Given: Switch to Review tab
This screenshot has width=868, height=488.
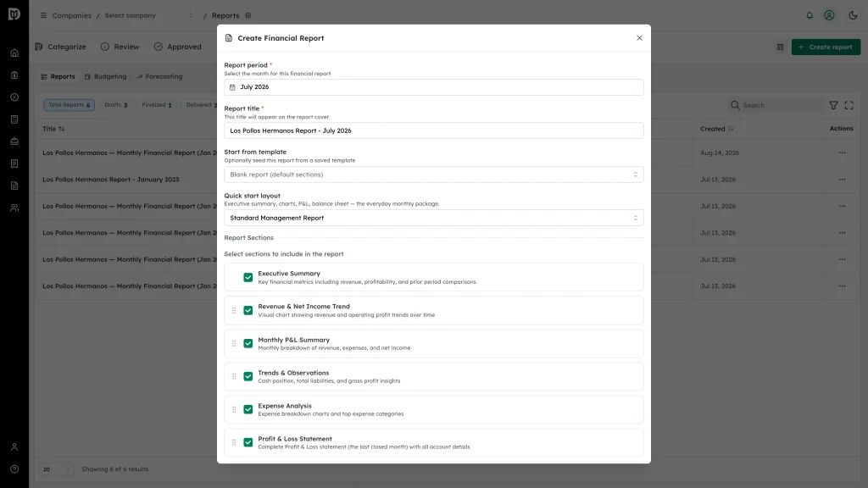Looking at the screenshot, I should coord(120,47).
